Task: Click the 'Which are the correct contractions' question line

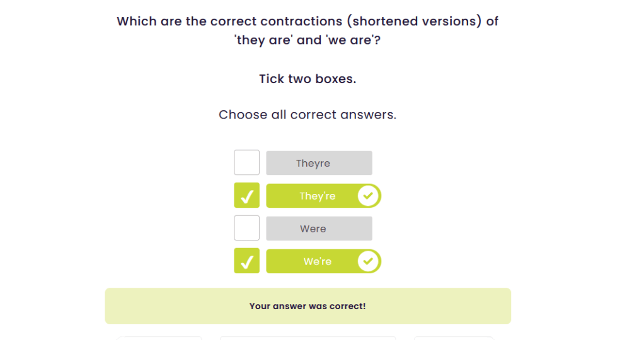Action: click(308, 21)
